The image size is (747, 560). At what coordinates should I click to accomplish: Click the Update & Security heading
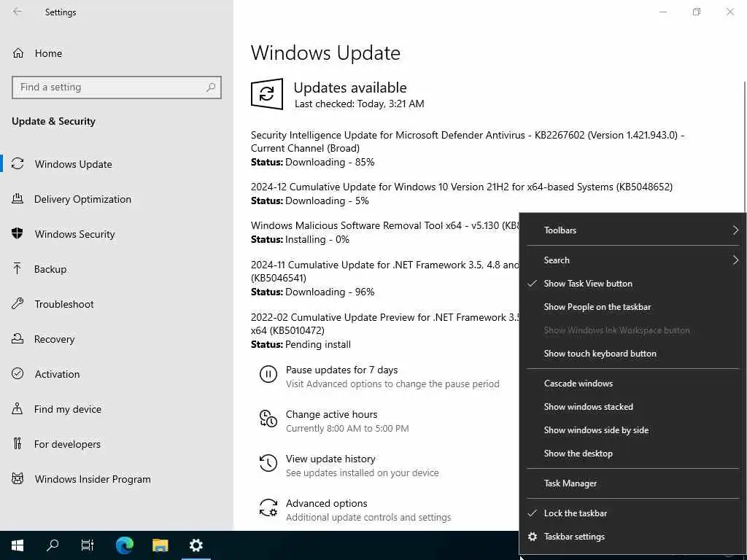coord(53,121)
